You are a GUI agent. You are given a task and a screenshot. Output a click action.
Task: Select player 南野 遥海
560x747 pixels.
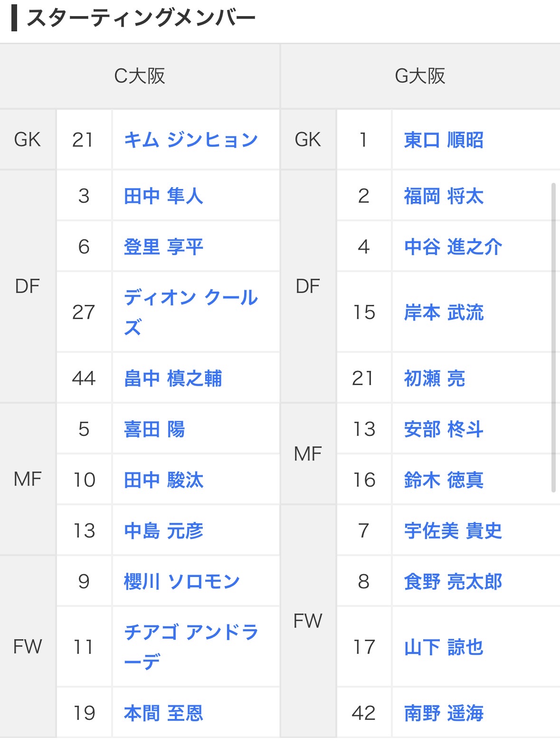(444, 713)
